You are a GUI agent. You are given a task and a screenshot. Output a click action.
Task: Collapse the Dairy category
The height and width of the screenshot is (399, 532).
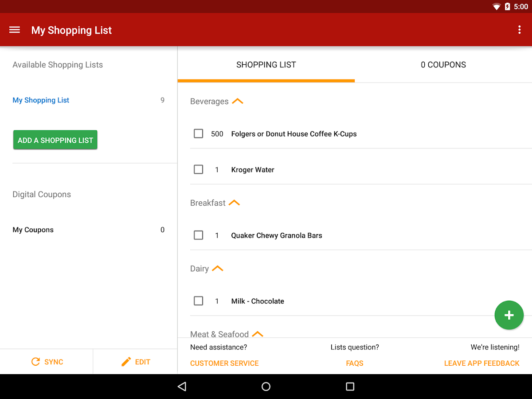[x=218, y=268]
